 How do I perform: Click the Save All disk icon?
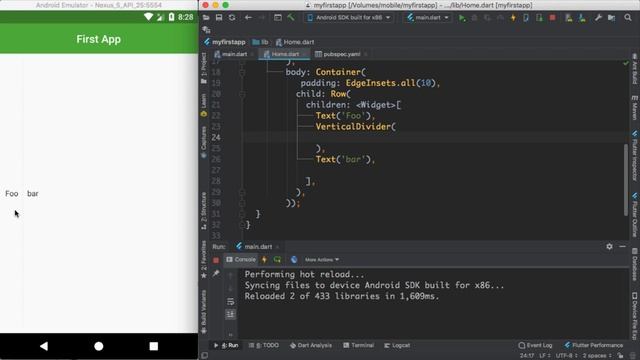(x=219, y=18)
